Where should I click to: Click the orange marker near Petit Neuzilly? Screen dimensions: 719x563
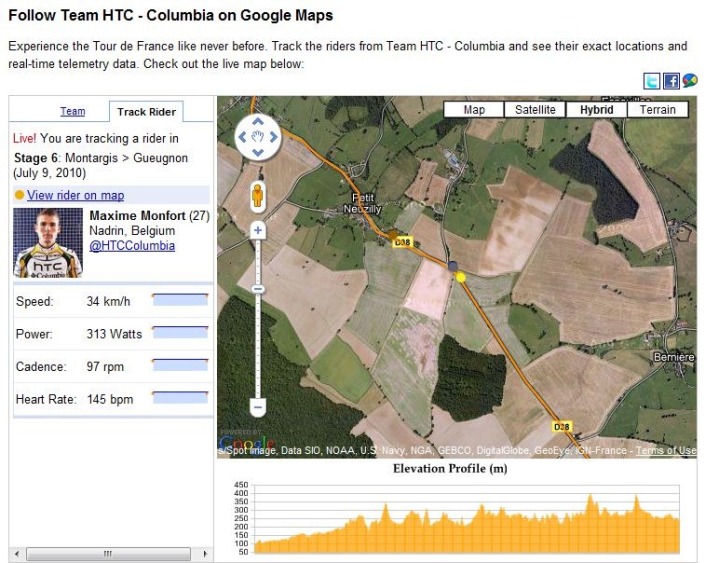392,235
